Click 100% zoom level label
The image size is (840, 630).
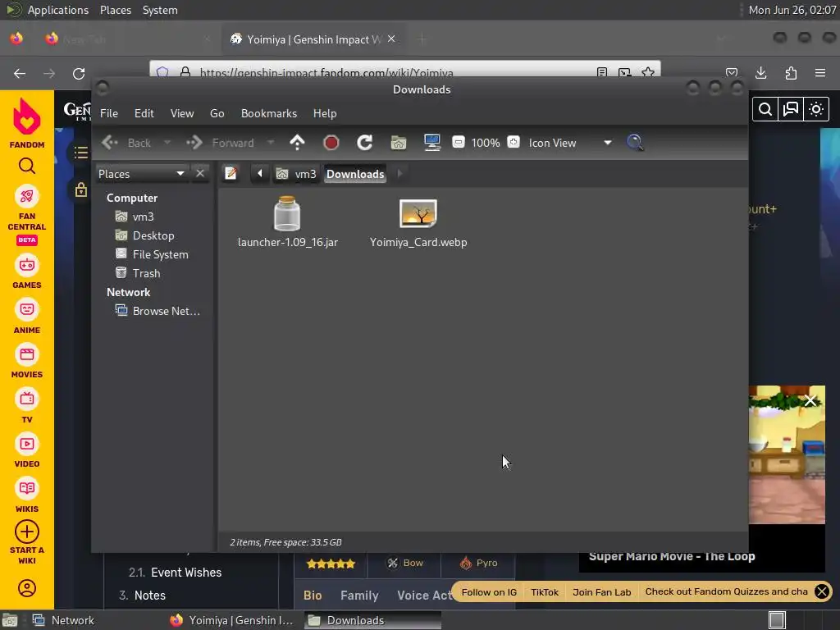(486, 143)
